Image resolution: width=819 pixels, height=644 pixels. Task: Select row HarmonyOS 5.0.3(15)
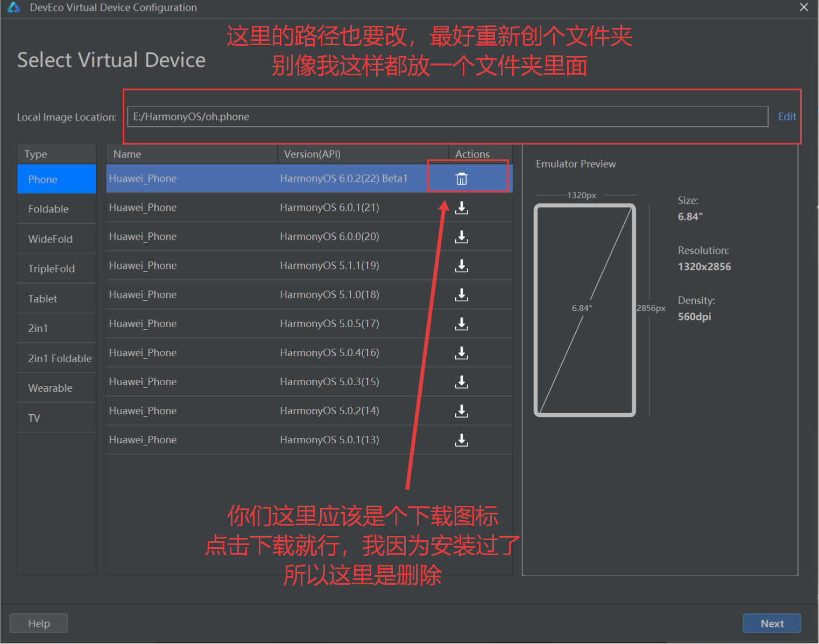click(309, 382)
